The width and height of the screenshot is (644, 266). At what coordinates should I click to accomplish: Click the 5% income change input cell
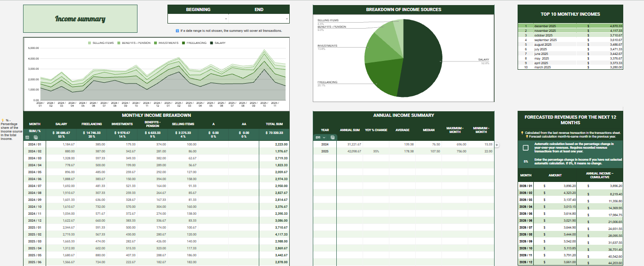(525, 161)
